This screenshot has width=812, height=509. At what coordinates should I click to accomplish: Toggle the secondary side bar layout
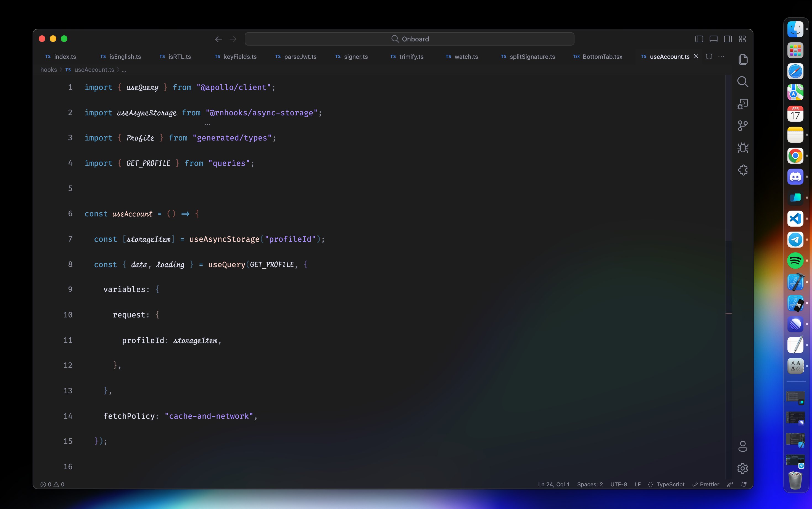tap(728, 39)
